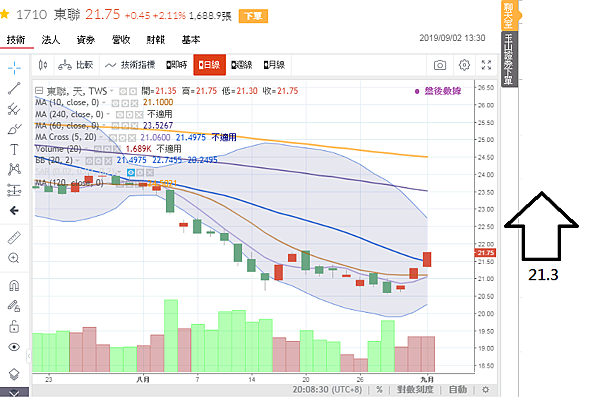Open the 法人 tab

[x=51, y=40]
